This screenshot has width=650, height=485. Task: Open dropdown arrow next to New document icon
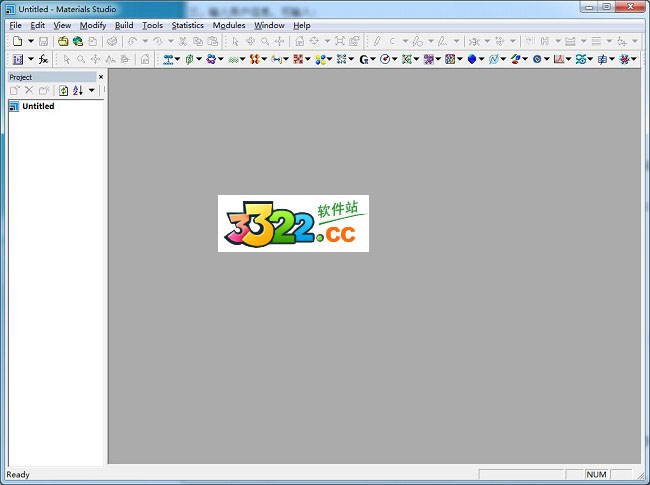click(30, 41)
